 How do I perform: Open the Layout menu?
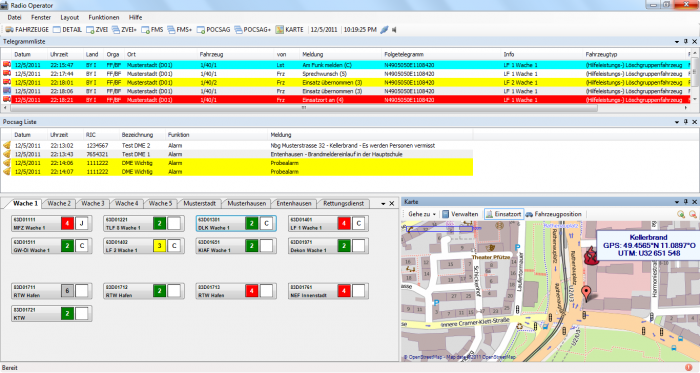tap(70, 17)
